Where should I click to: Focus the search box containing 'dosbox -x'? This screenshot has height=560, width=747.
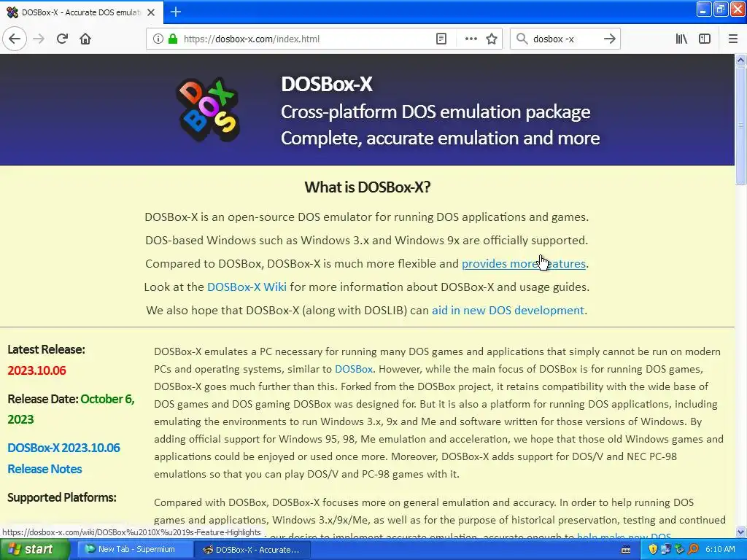coord(564,39)
